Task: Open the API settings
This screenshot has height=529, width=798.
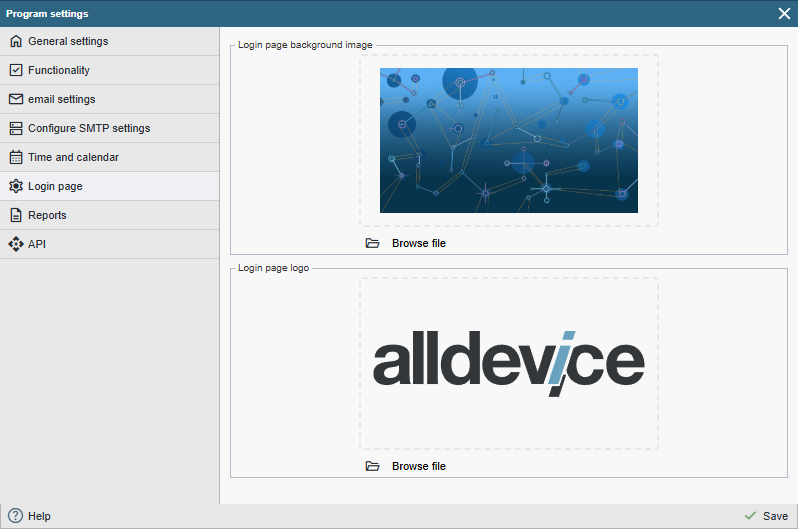Action: 109,244
